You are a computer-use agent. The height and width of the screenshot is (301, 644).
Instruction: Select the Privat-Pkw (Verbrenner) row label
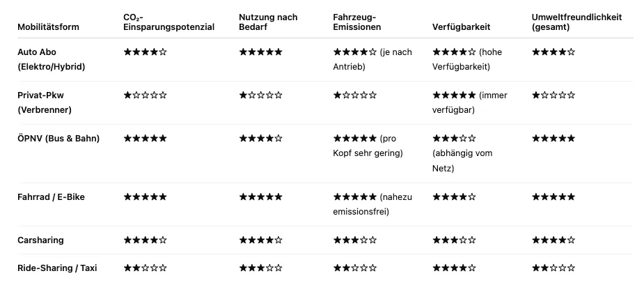45,102
